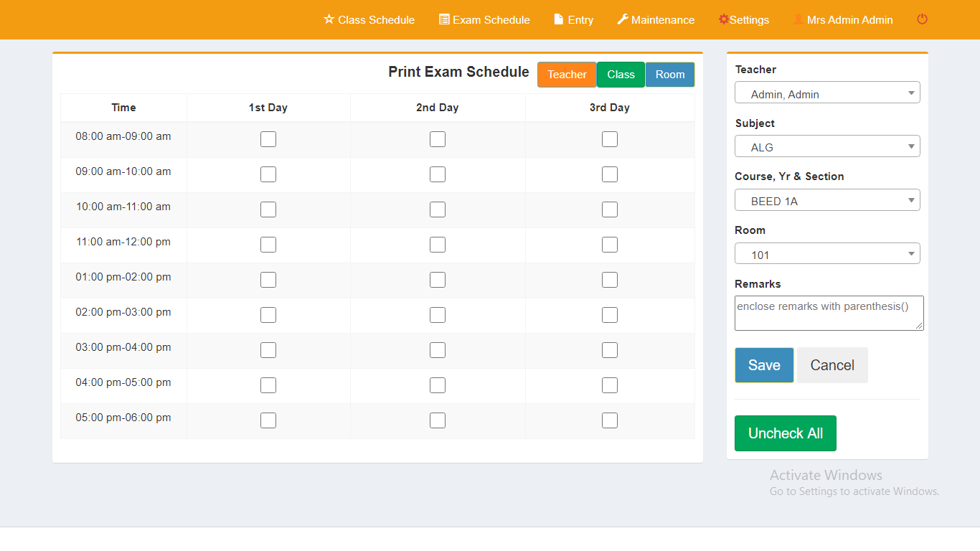Click the "Time" column header

[123, 108]
